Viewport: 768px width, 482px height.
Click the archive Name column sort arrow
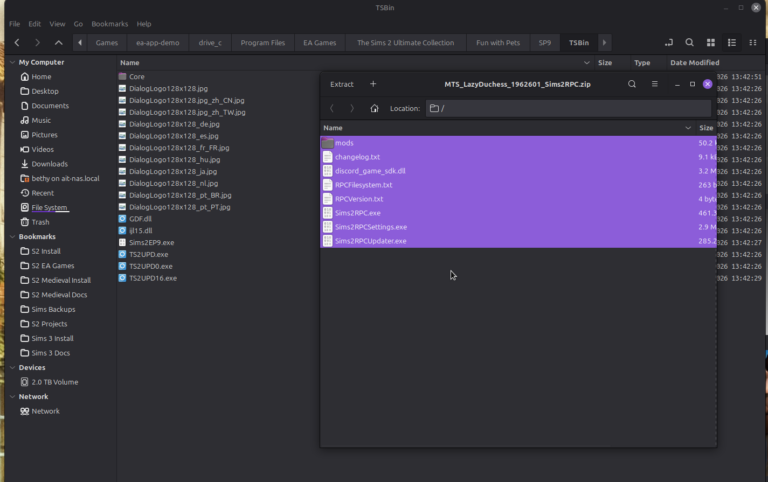(x=687, y=128)
